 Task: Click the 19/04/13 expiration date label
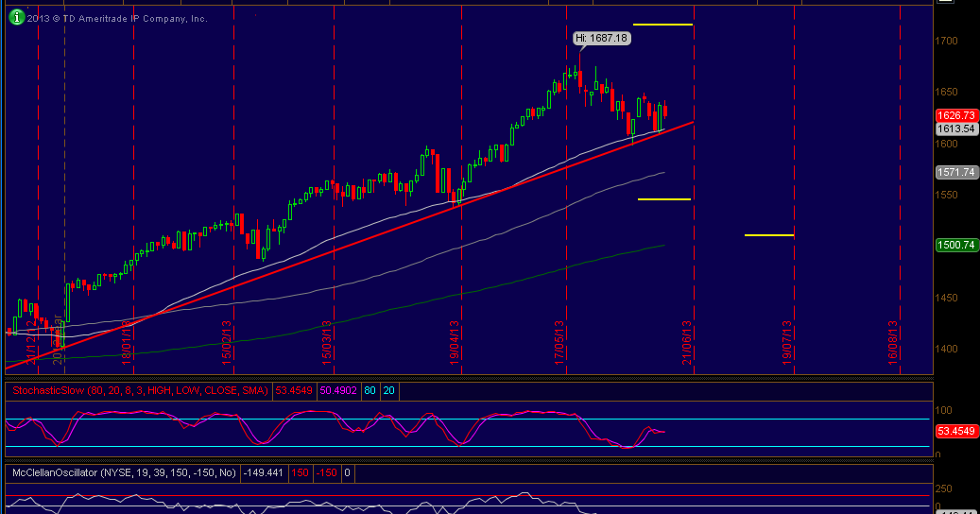click(x=455, y=342)
